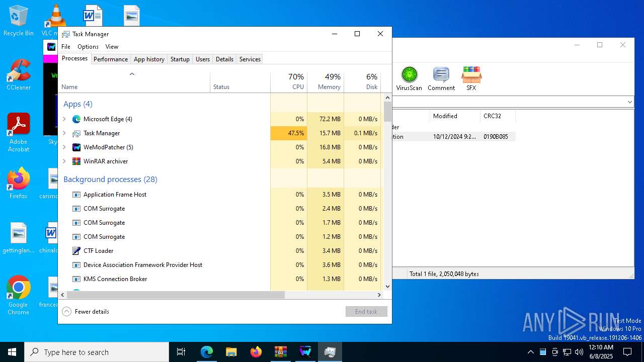
Task: Open the View menu in Task Manager
Action: pyautogui.click(x=112, y=47)
